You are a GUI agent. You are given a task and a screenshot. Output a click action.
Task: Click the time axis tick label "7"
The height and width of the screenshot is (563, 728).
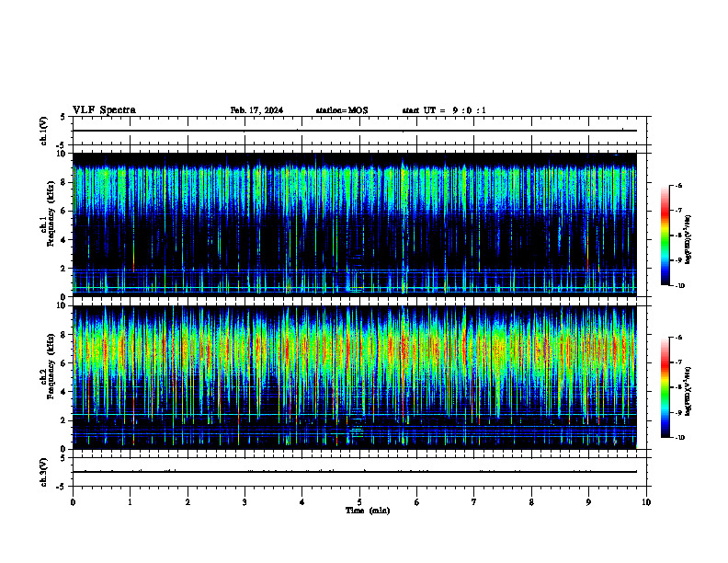point(474,502)
